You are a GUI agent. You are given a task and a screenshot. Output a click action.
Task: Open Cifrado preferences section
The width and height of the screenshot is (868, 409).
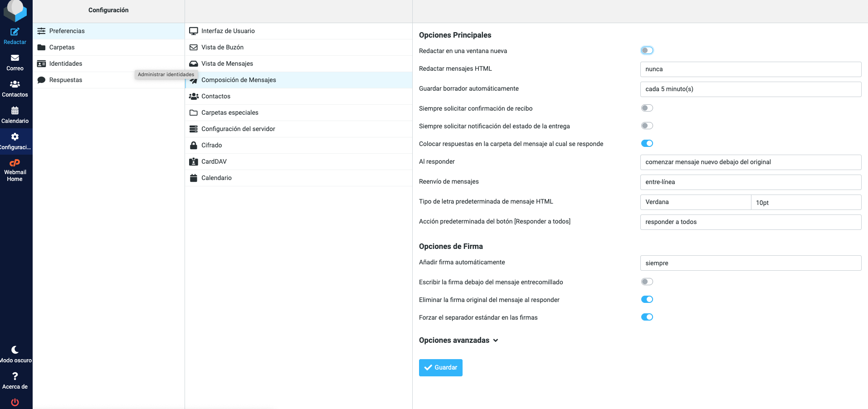[x=211, y=145]
